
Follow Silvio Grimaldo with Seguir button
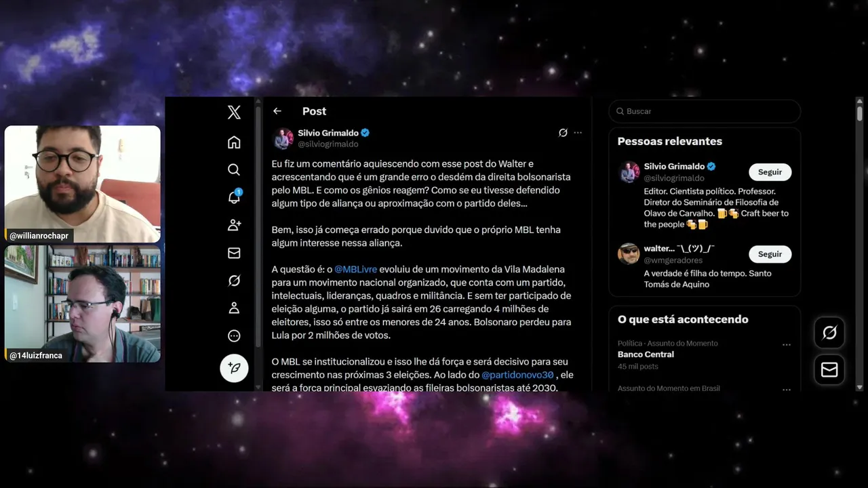tap(770, 172)
